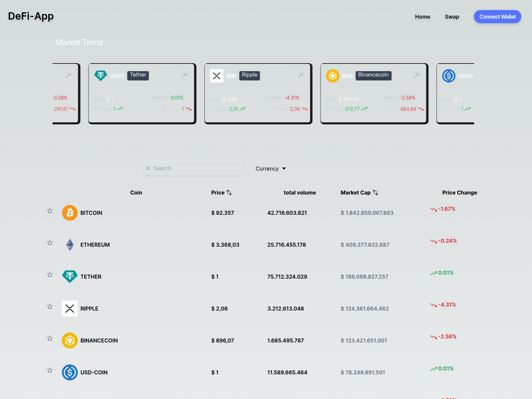Open the Tether card arrow link
The image size is (532, 399).
coord(184,76)
